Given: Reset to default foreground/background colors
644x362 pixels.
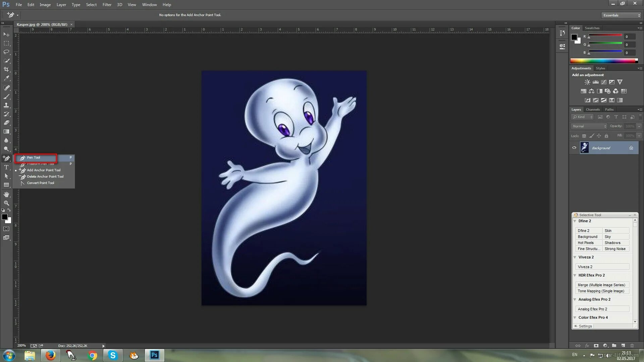Looking at the screenshot, I should pyautogui.click(x=3, y=210).
